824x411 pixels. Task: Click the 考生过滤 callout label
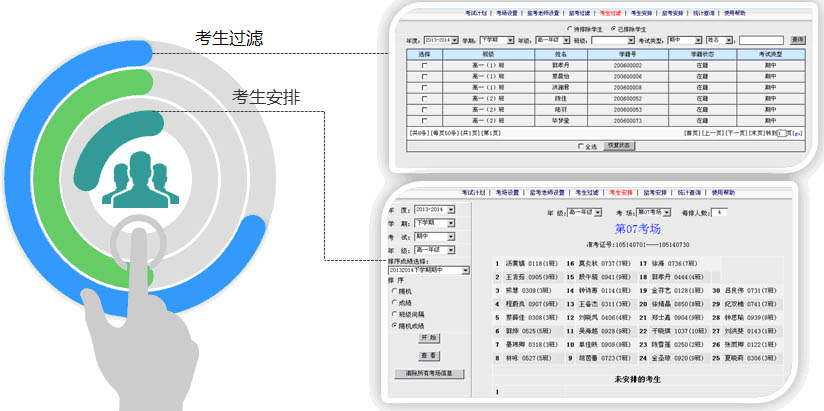[x=229, y=37]
